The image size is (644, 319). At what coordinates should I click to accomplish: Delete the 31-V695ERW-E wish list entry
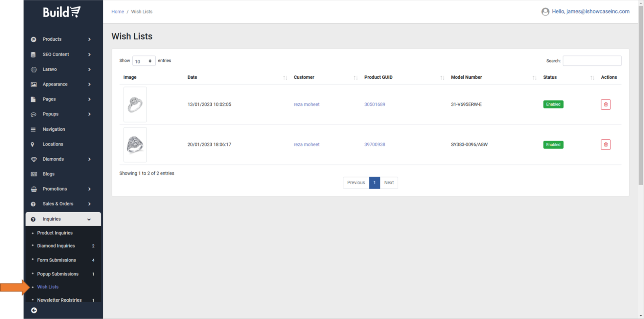pyautogui.click(x=605, y=104)
